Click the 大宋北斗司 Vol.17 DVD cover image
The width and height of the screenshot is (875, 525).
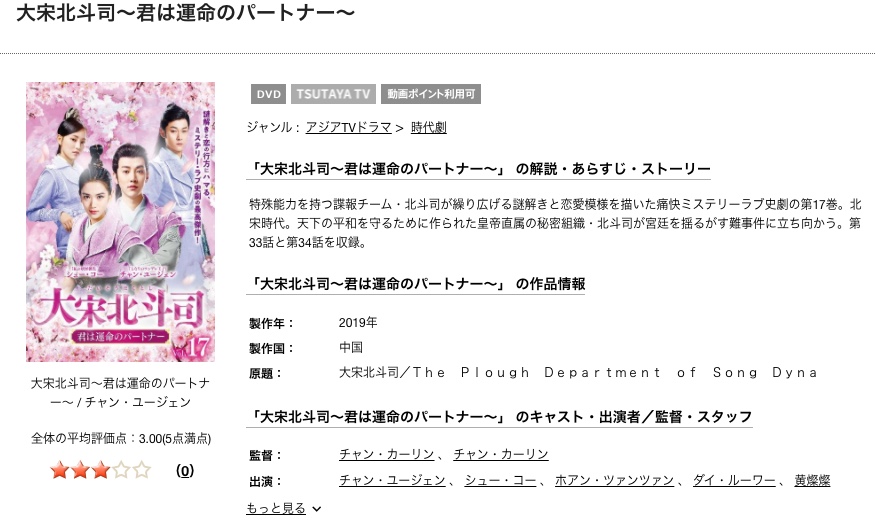(x=121, y=222)
